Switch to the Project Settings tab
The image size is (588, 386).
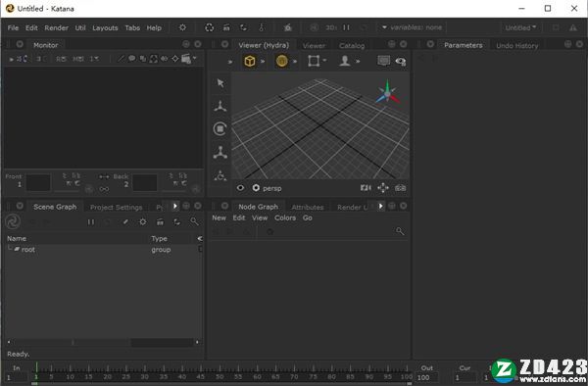pyautogui.click(x=117, y=208)
